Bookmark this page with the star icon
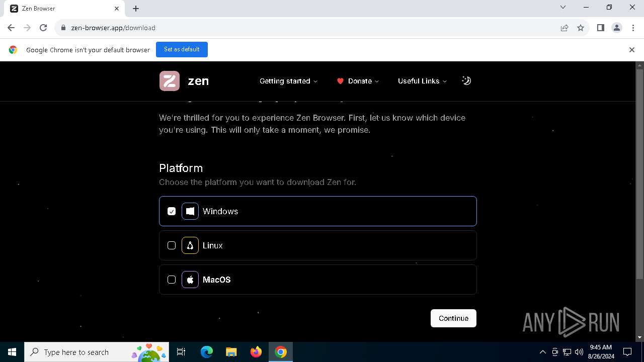The image size is (644, 362). pos(581,28)
